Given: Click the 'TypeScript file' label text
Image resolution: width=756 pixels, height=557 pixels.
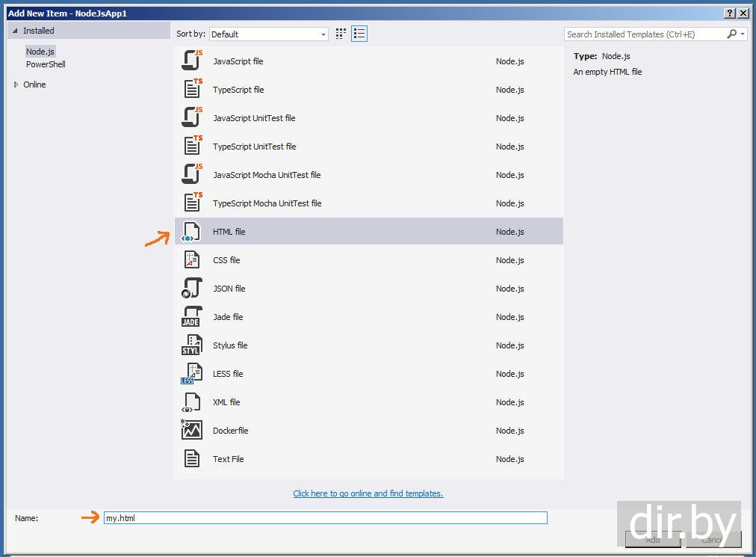Looking at the screenshot, I should point(238,90).
